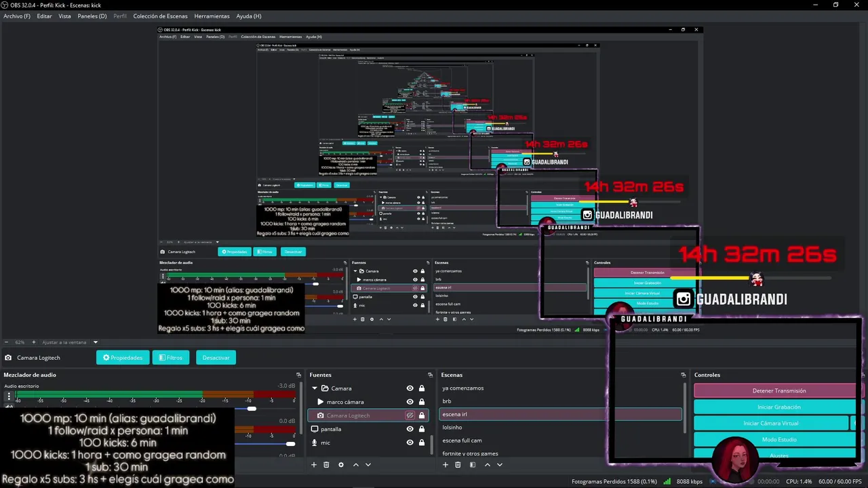Pop out the Mezclador de audio dock
The width and height of the screenshot is (868, 488).
[x=298, y=375]
